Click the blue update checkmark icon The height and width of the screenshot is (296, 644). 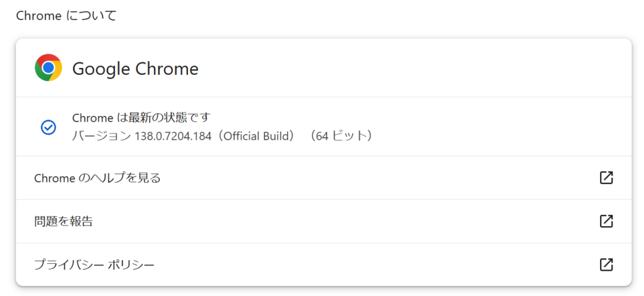pyautogui.click(x=48, y=127)
